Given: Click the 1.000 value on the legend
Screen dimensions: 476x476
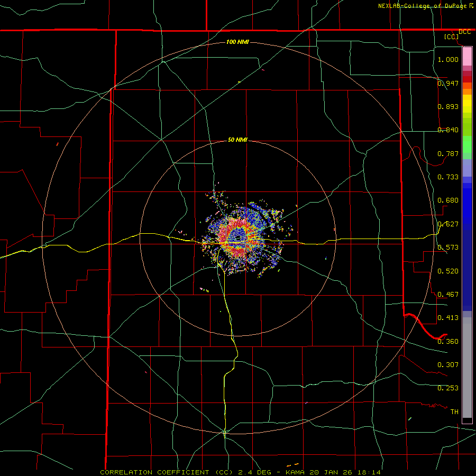Looking at the screenshot, I should pyautogui.click(x=448, y=59).
